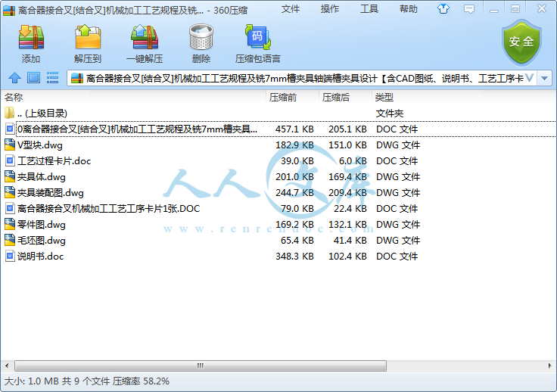Select the file name starting with 0离合器接合叉[结合叉]
The height and width of the screenshot is (392, 557).
(137, 129)
